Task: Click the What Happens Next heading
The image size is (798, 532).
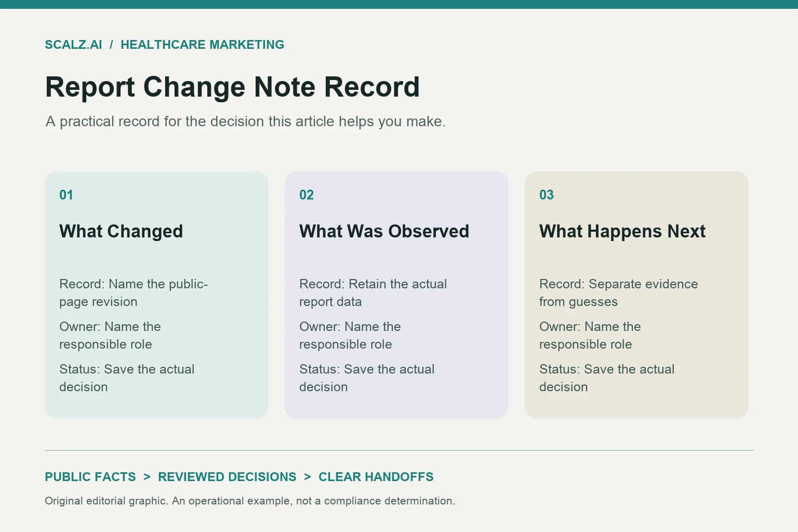Action: pyautogui.click(x=622, y=231)
